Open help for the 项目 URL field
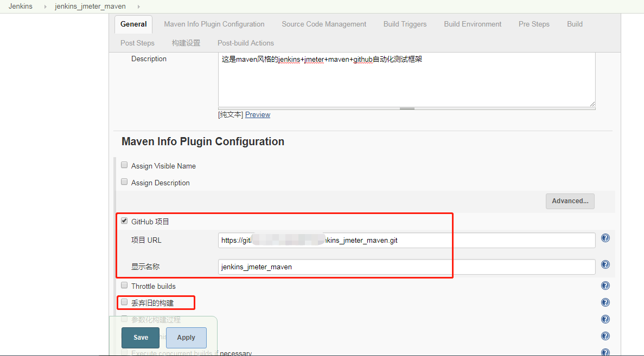The image size is (644, 356). (x=605, y=238)
